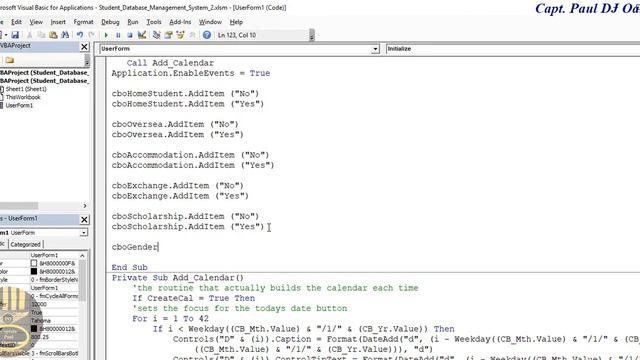Click the Ln 123, Col 10 position indicator

pyautogui.click(x=237, y=35)
